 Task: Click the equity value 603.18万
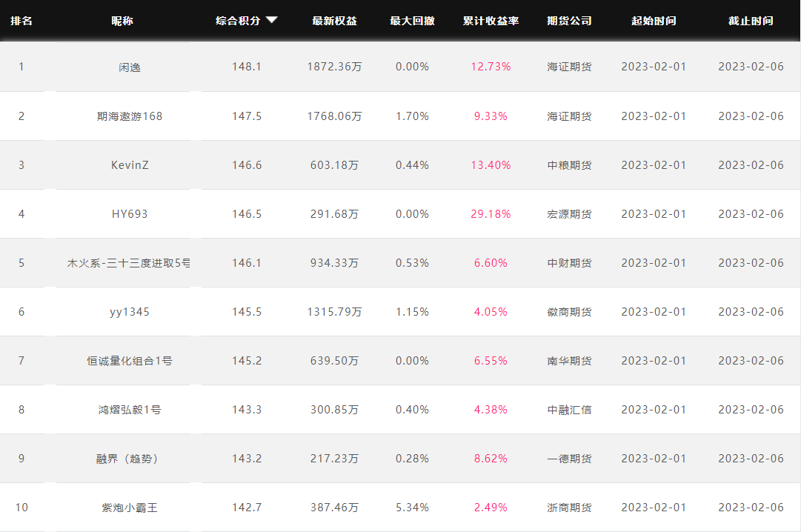[x=335, y=165]
